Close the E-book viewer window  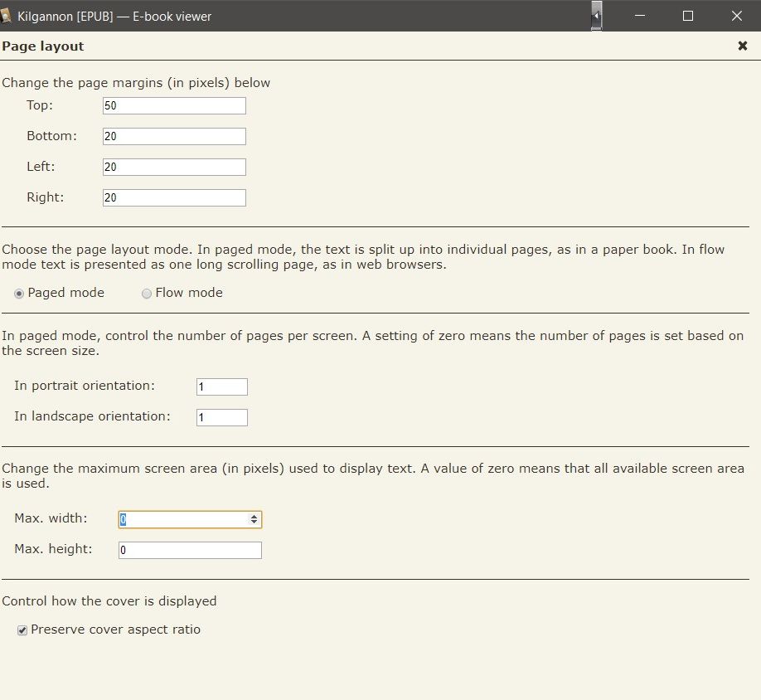tap(736, 16)
